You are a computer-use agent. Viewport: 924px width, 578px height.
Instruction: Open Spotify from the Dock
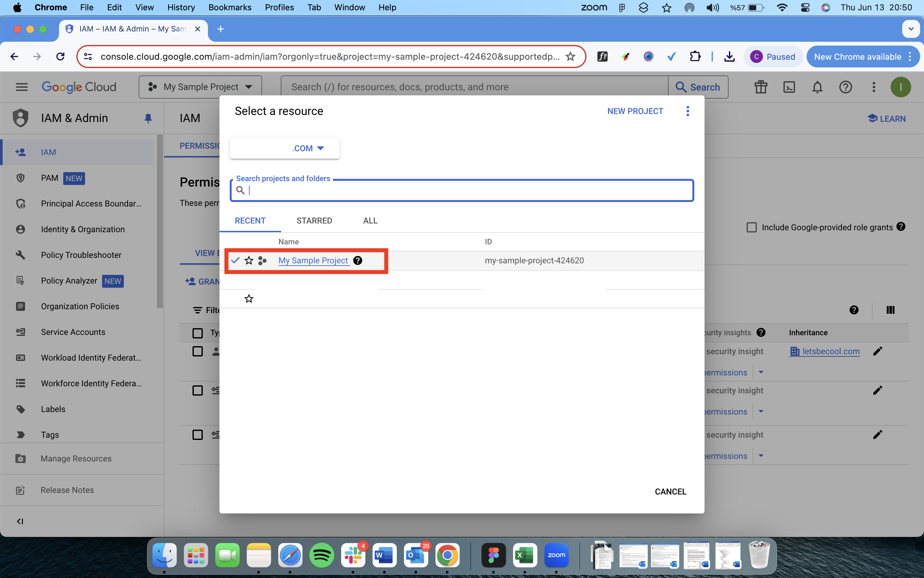point(321,555)
